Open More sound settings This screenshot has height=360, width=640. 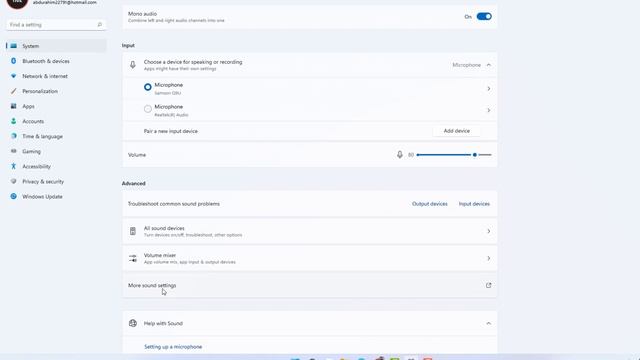point(310,285)
